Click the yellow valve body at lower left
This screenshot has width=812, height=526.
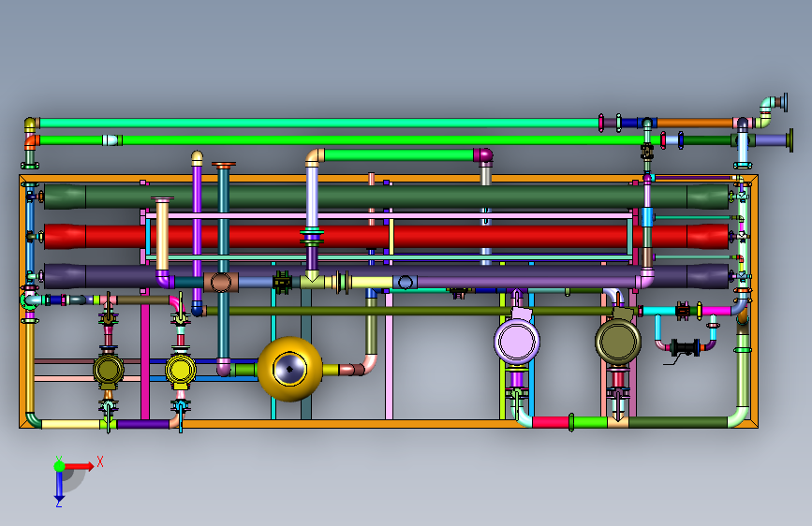[x=180, y=370]
